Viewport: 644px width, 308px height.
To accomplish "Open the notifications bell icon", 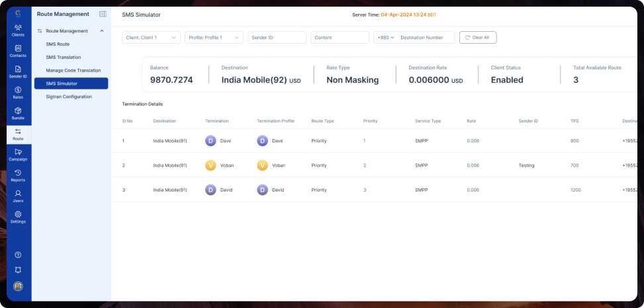I will point(18,270).
